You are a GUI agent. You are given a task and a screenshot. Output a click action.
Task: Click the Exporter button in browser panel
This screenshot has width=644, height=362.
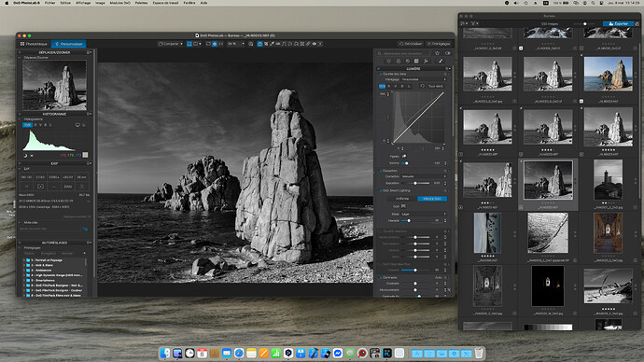pos(618,24)
